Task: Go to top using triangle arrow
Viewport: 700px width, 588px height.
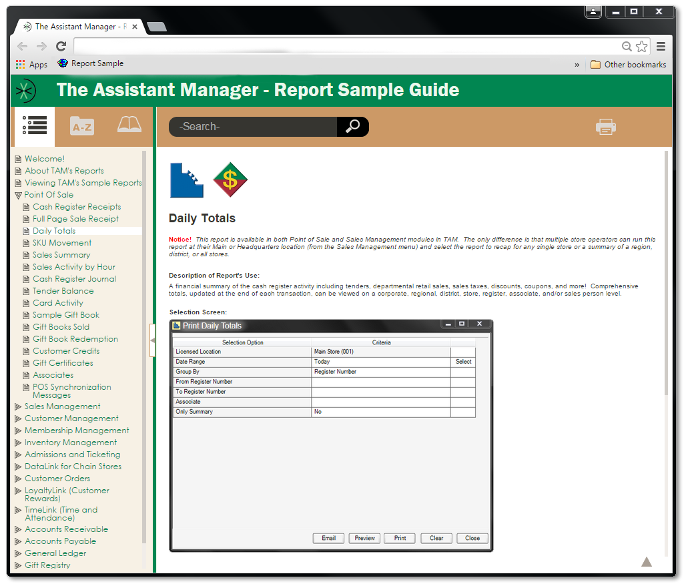Action: pyautogui.click(x=647, y=562)
